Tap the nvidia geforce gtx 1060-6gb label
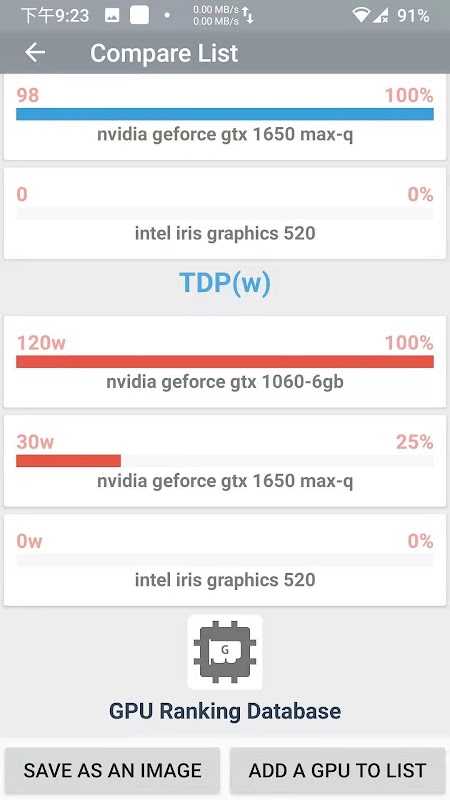This screenshot has height=800, width=450. pos(225,382)
